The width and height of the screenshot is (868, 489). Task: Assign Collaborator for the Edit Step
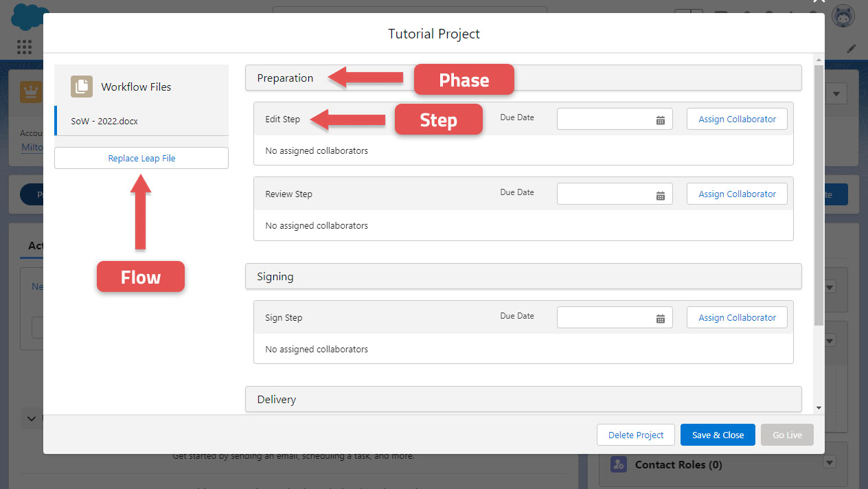(x=737, y=118)
